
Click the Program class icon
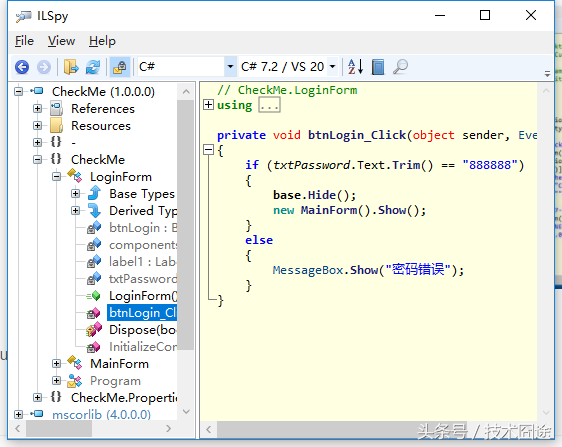pos(75,381)
